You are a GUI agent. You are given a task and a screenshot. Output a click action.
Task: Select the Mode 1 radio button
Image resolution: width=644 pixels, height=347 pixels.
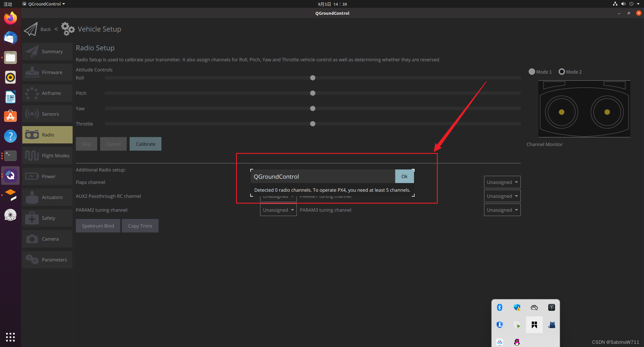click(532, 72)
